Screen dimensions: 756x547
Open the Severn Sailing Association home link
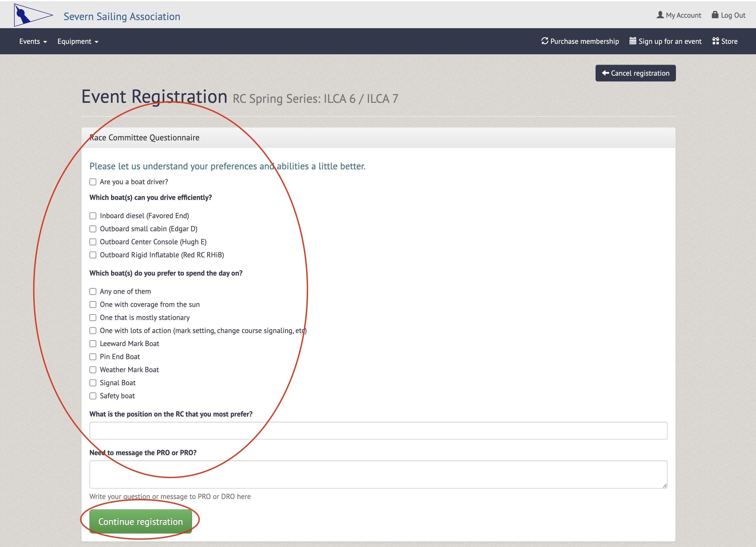click(122, 16)
